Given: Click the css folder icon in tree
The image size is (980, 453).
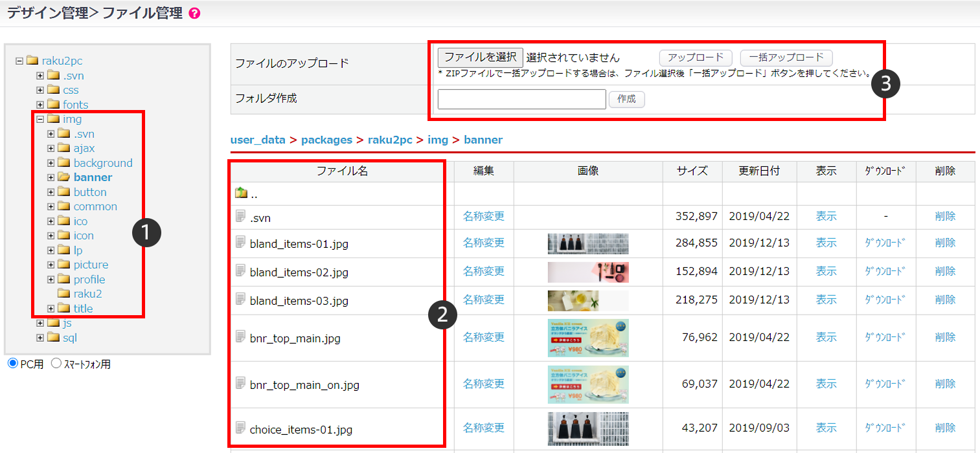Looking at the screenshot, I should (x=52, y=90).
